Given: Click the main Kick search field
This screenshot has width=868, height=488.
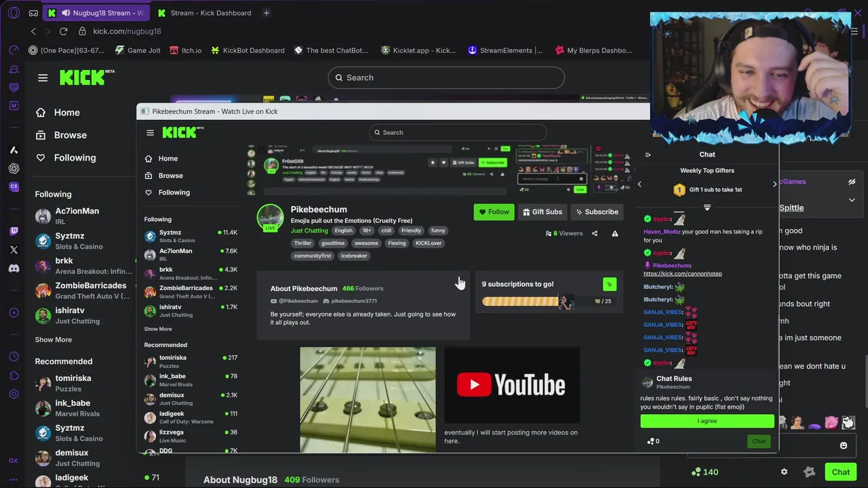Looking at the screenshot, I should [x=446, y=77].
